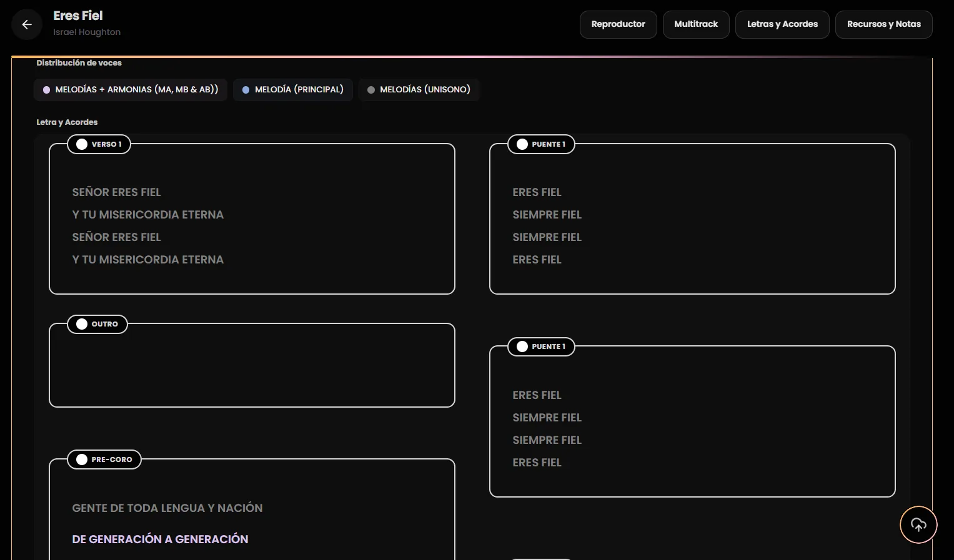Pick the Melodías (Unisono) voice chip
954x560 pixels.
(419, 89)
